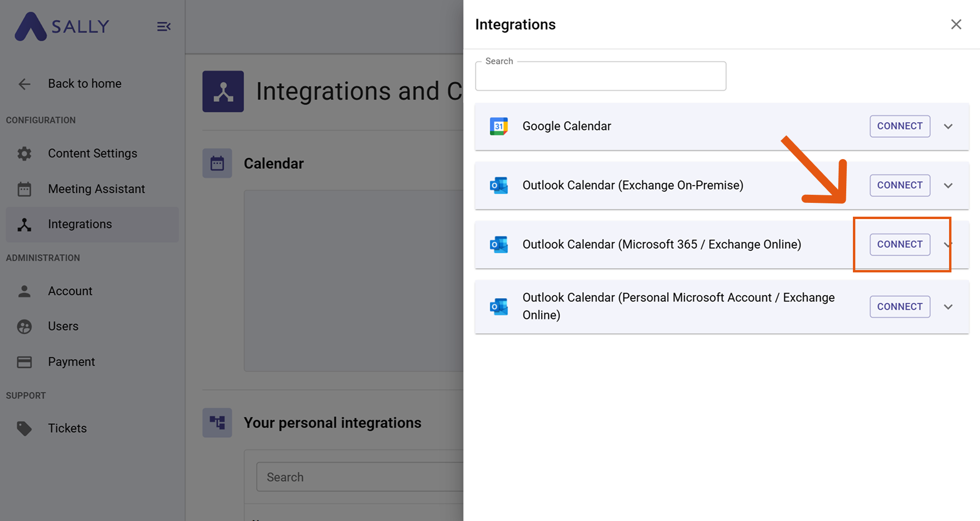Screen dimensions: 980x521
Task: Collapse the sidebar menu icon
Action: coord(164,27)
